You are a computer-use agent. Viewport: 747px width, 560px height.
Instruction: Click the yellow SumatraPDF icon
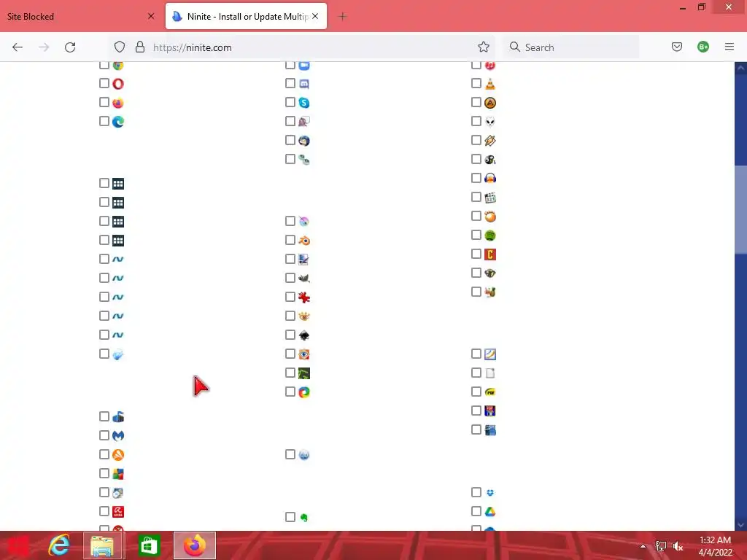click(x=489, y=392)
